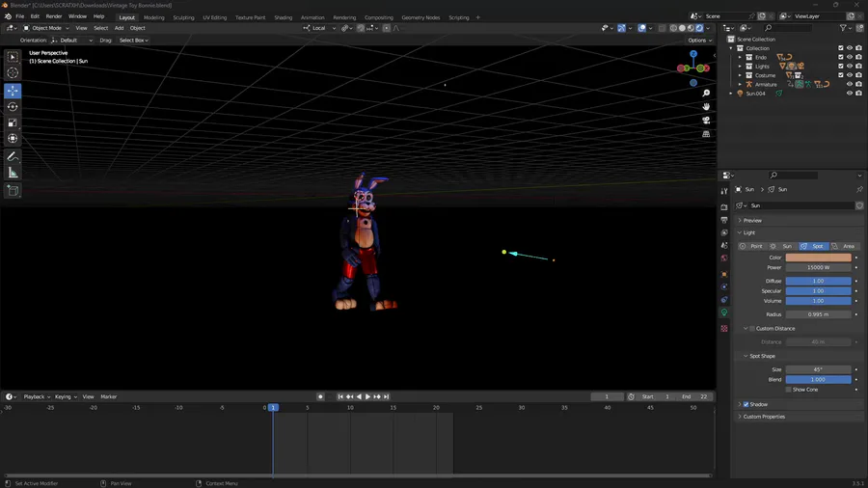Viewport: 868px width, 488px height.
Task: Adjust the Specular slider
Action: [x=818, y=291]
